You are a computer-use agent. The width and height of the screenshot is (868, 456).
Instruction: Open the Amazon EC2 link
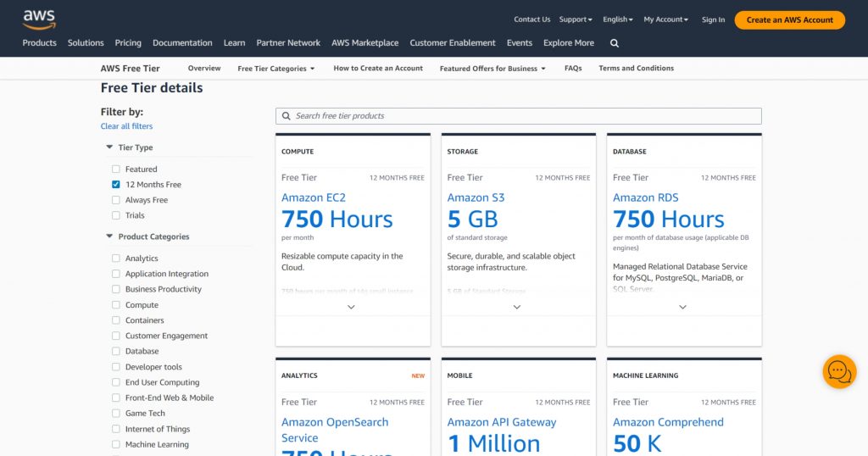point(314,197)
